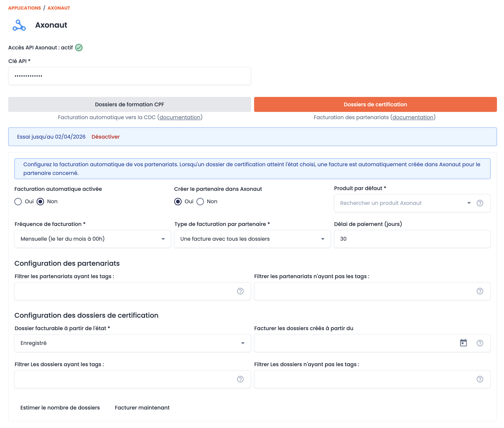Switch to Dossiers de certification tab
The width and height of the screenshot is (504, 428).
pyautogui.click(x=375, y=104)
